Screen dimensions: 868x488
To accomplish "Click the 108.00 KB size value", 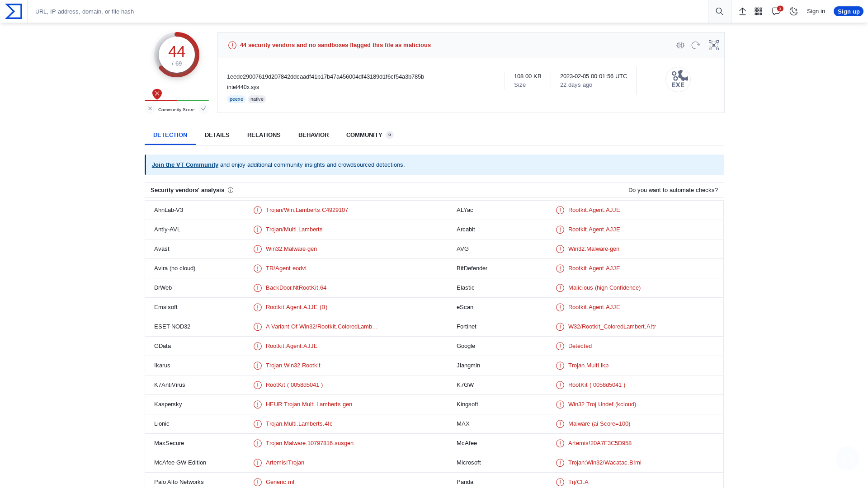I will coord(528,76).
